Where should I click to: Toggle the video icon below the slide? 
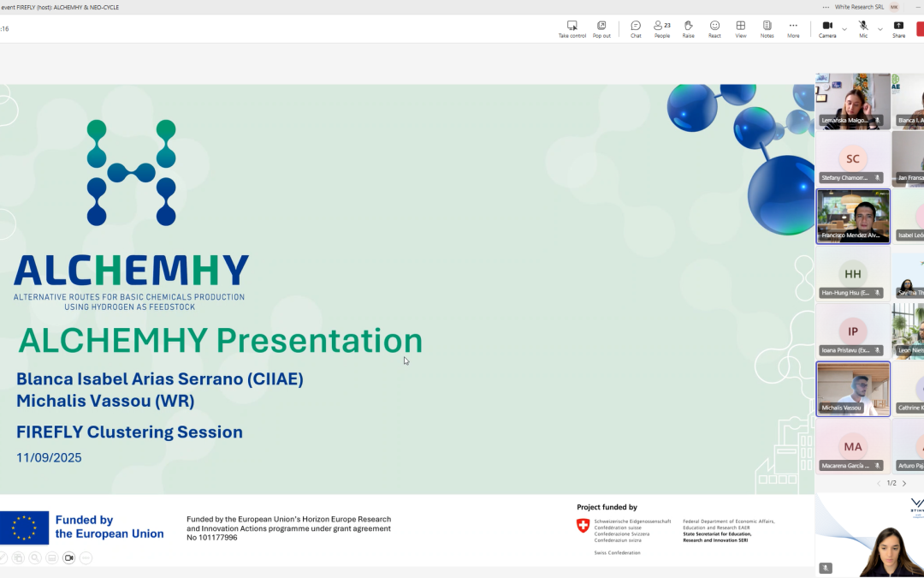pyautogui.click(x=69, y=557)
